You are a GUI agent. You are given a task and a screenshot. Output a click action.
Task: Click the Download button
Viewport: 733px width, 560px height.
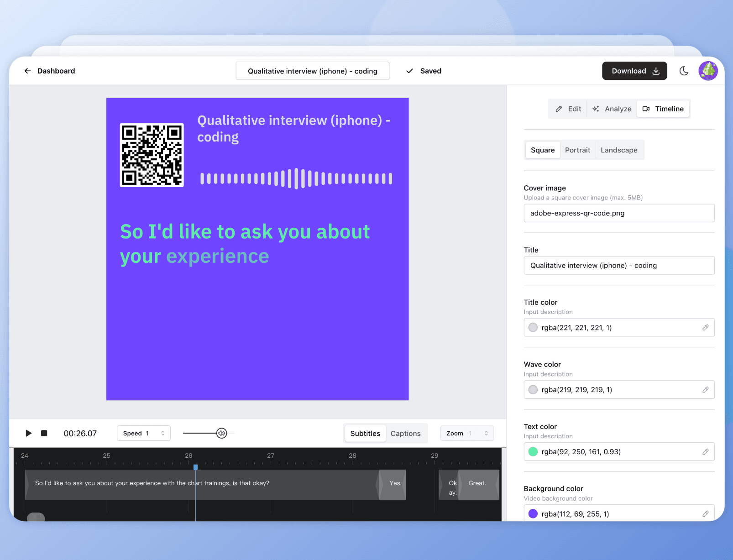[634, 71]
